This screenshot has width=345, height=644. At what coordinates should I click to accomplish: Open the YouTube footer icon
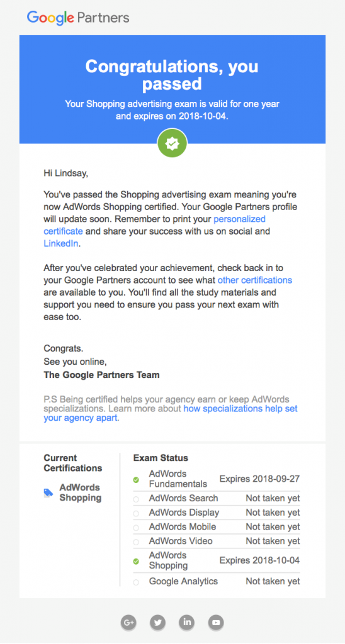217,622
